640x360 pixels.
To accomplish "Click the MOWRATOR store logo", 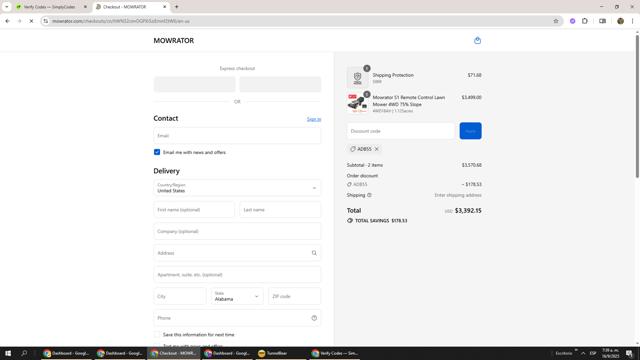I will pos(173,40).
